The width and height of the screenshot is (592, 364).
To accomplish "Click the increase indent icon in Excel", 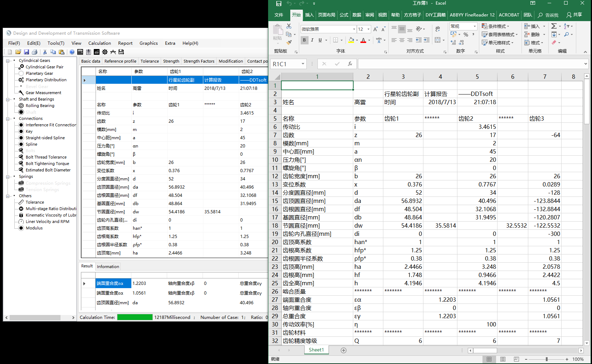I will coord(427,40).
